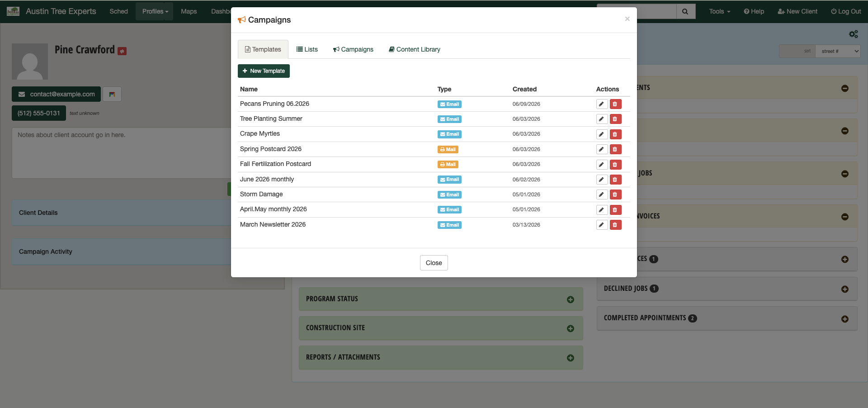Click the client account notes field
The image size is (868, 408).
[122, 153]
